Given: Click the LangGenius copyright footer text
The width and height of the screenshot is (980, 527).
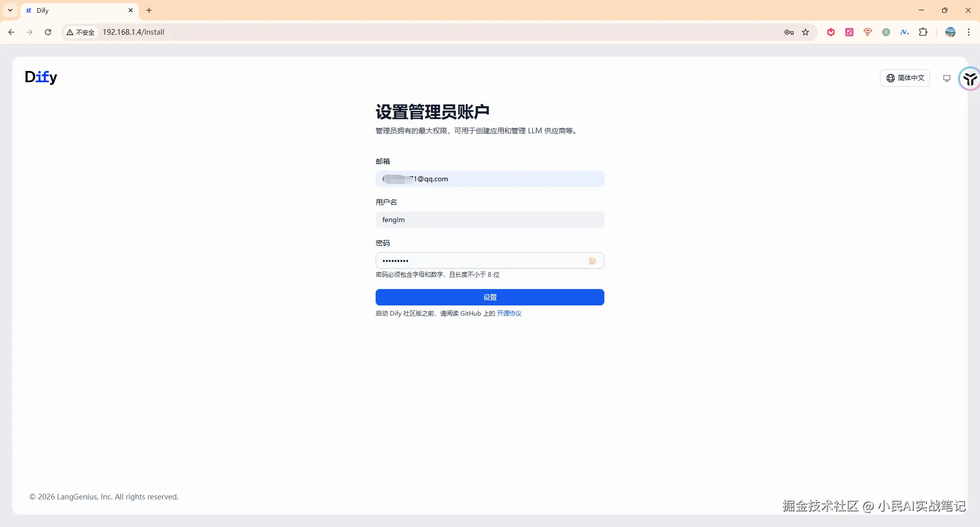Looking at the screenshot, I should click(104, 497).
